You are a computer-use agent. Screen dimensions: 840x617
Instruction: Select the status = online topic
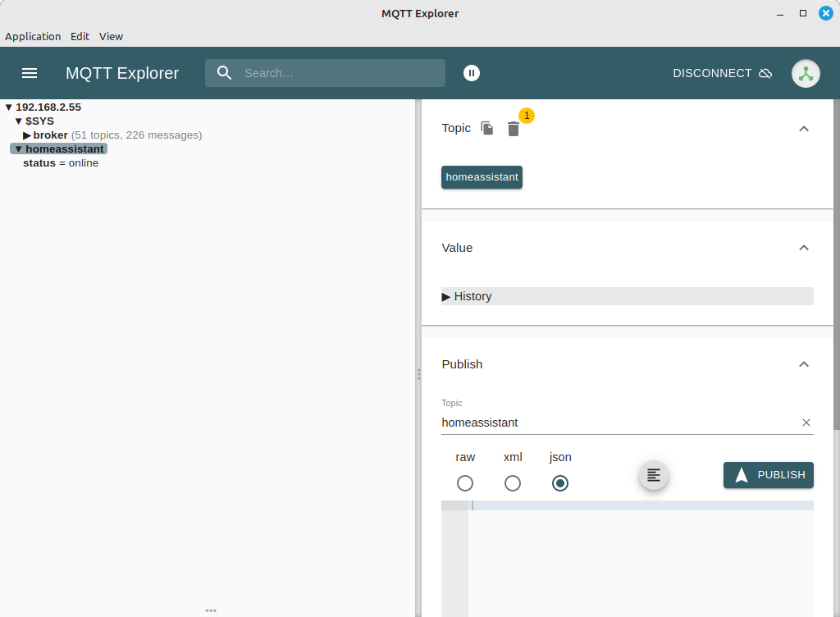point(61,162)
